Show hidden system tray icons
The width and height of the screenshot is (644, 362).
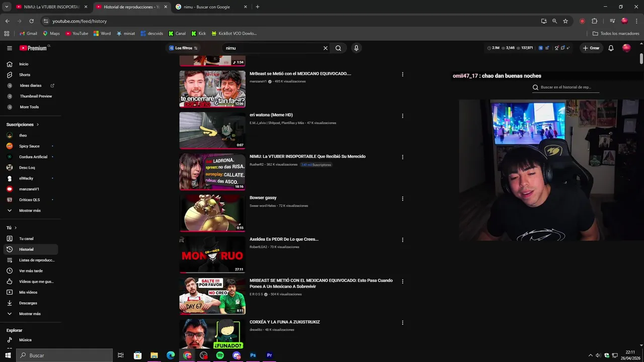coord(590,355)
